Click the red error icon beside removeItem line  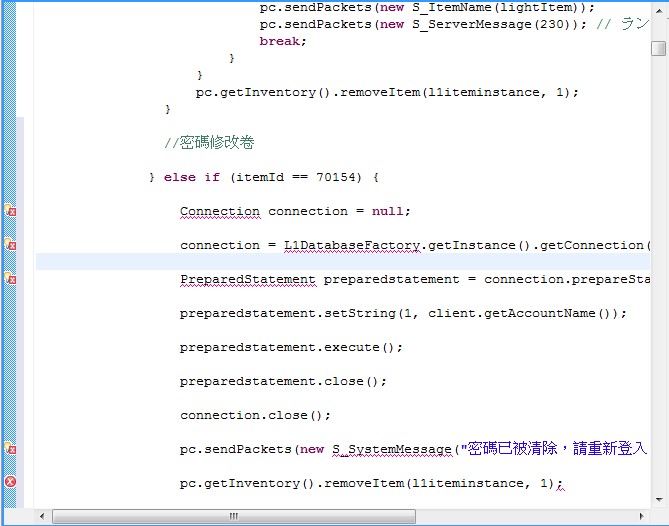pyautogui.click(x=10, y=482)
